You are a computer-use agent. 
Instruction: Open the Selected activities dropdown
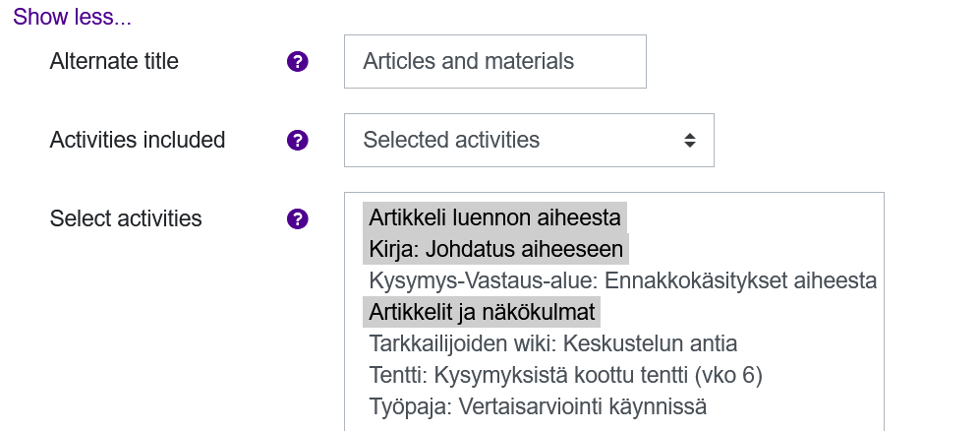[528, 141]
